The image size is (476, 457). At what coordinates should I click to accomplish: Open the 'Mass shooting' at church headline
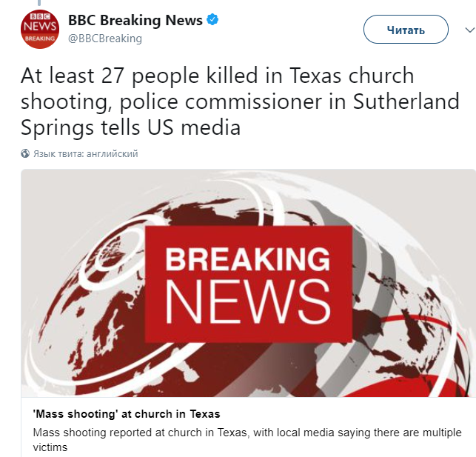pyautogui.click(x=127, y=414)
